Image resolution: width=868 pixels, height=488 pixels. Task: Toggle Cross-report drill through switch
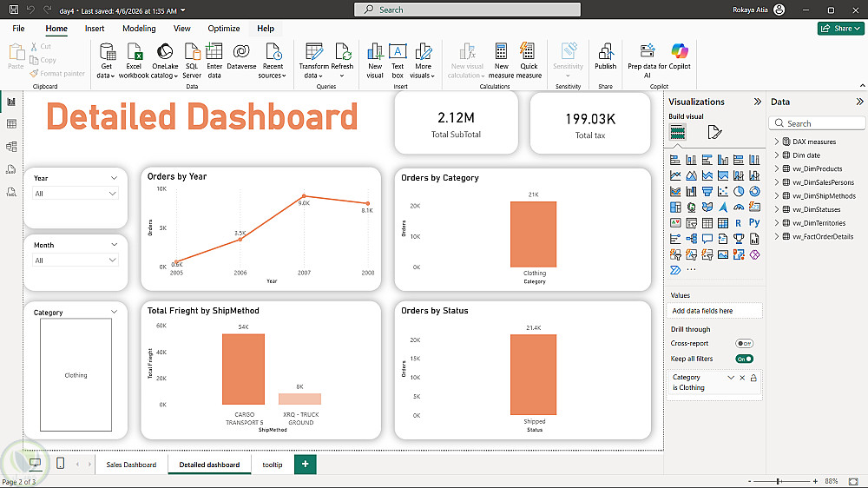coord(744,344)
